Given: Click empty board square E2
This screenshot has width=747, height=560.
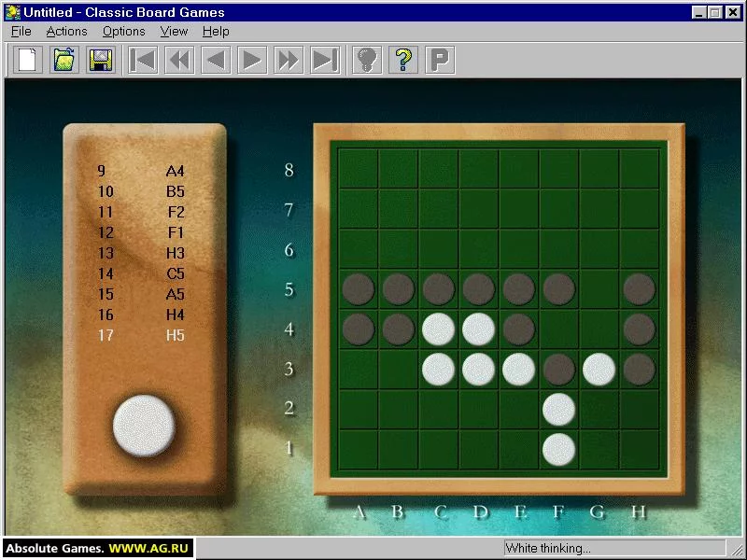Looking at the screenshot, I should click(x=519, y=409).
